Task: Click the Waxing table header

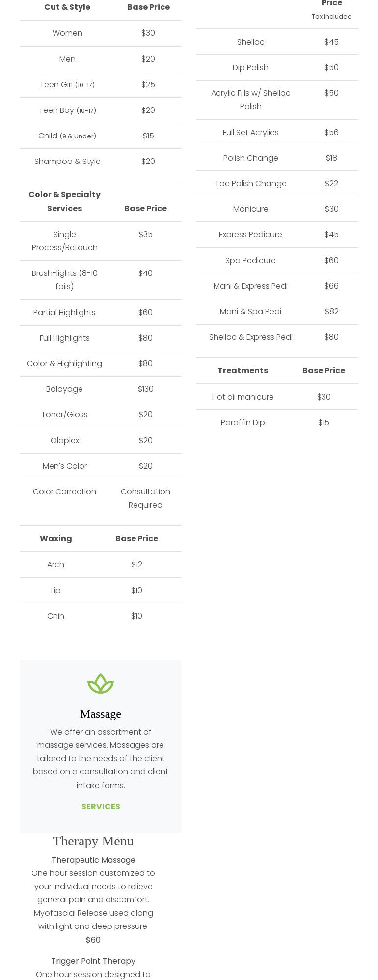Action: (x=56, y=538)
